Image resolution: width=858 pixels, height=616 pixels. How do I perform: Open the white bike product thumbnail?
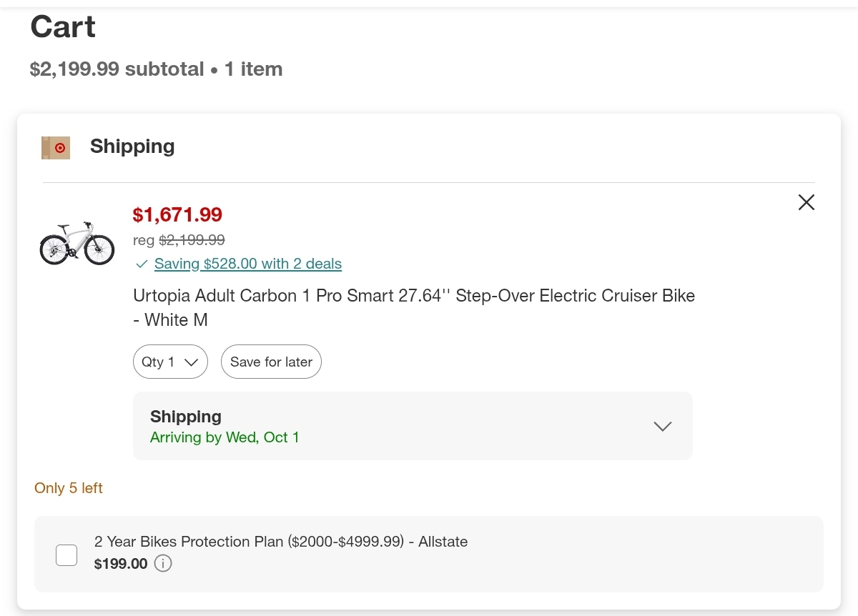[77, 243]
